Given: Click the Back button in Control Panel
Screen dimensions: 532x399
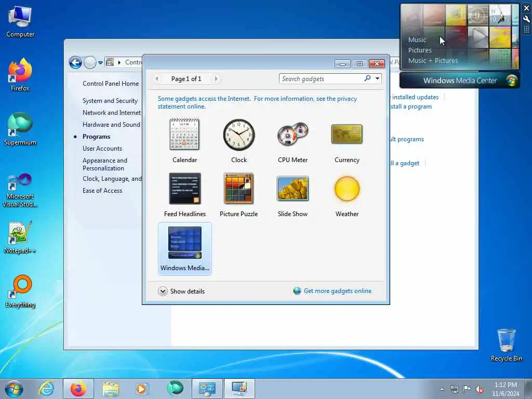Looking at the screenshot, I should (x=75, y=62).
